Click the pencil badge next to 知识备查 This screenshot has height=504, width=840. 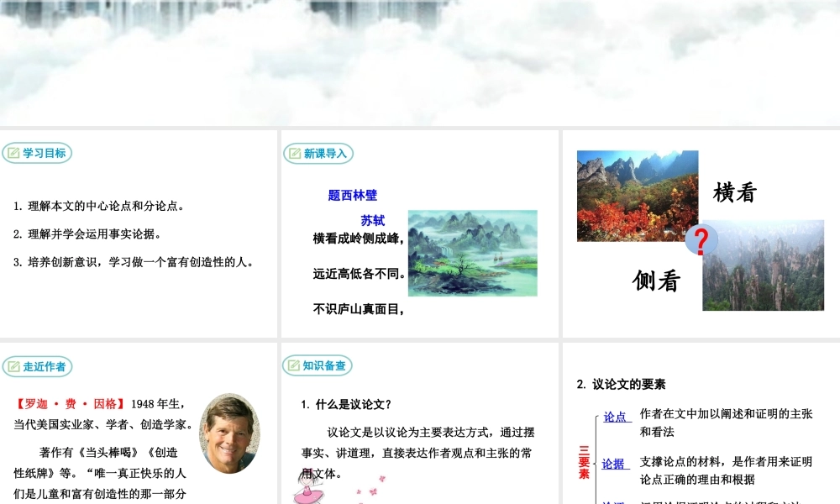[295, 365]
